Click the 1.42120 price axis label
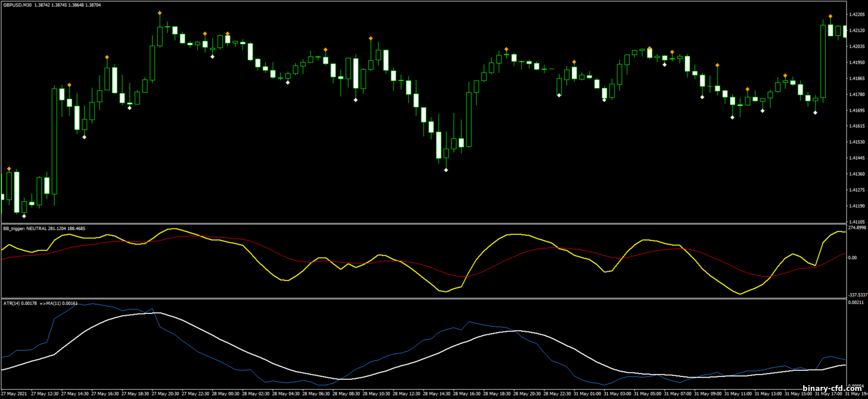 [858, 31]
